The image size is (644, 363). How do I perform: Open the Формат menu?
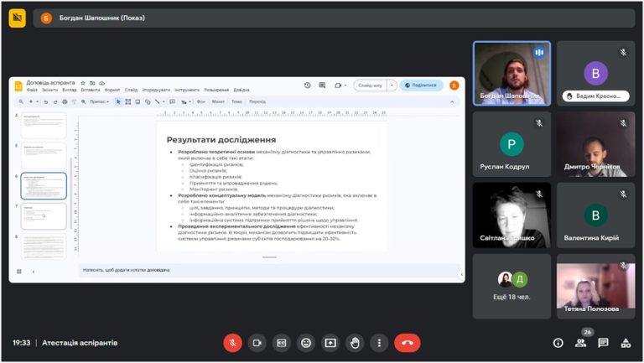point(112,90)
